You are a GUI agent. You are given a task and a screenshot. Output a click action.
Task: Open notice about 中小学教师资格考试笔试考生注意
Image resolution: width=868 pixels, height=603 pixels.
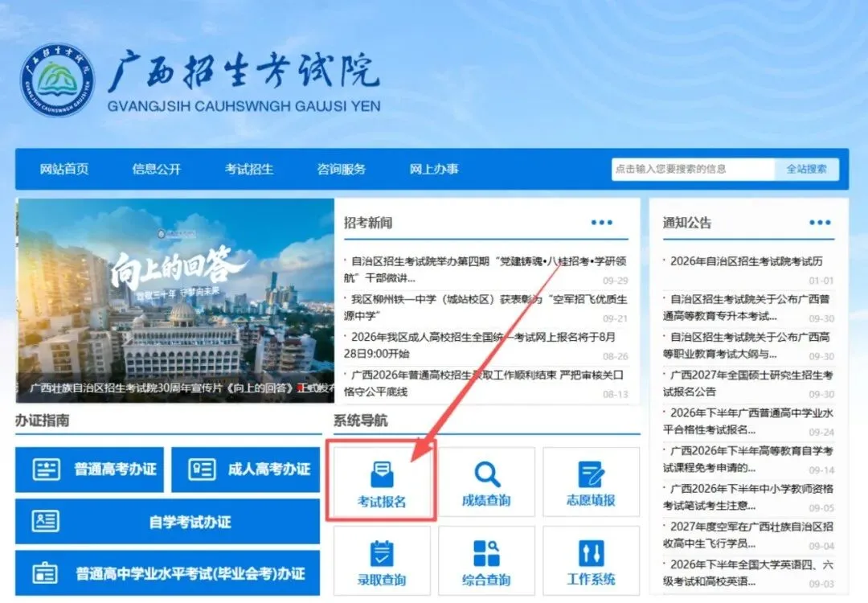748,497
